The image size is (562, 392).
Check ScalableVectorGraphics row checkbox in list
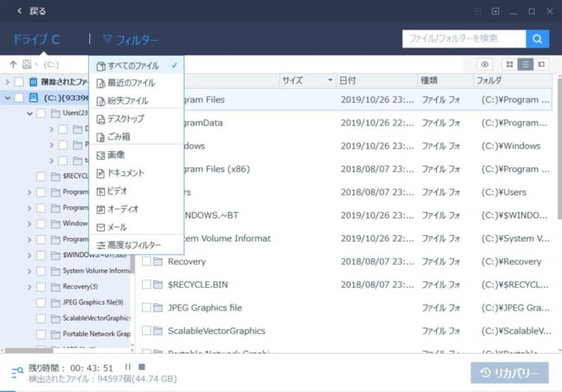click(146, 330)
